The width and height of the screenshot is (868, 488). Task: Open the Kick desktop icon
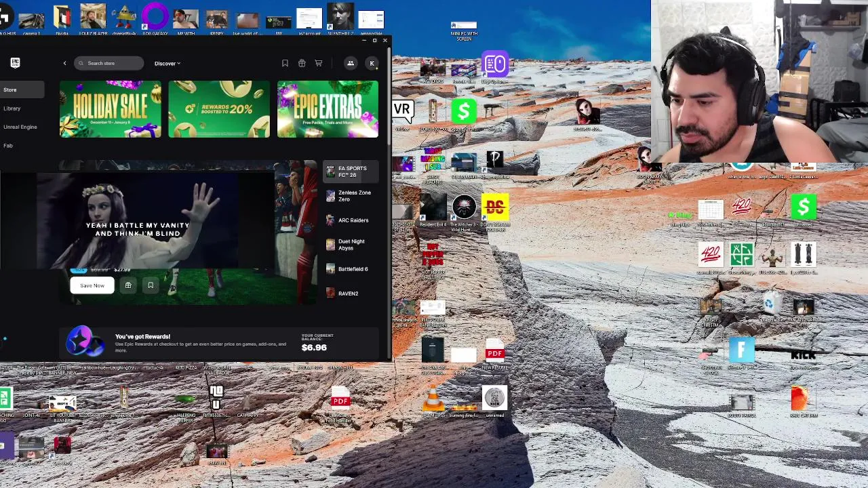pos(803,357)
